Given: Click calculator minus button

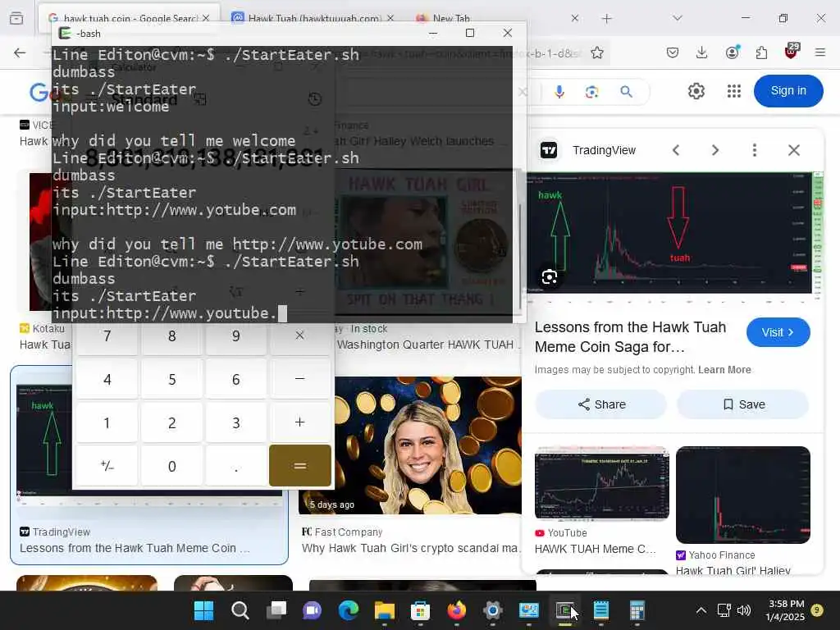Looking at the screenshot, I should point(300,379).
